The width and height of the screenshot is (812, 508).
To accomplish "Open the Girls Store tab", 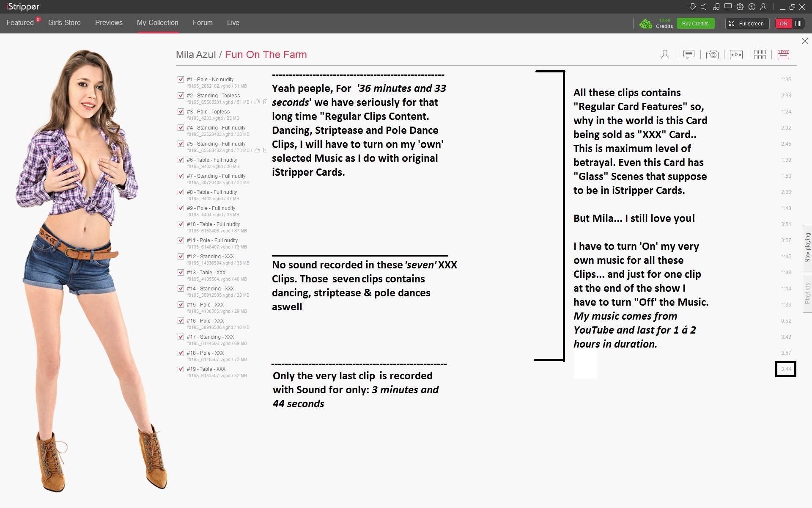I will 64,23.
